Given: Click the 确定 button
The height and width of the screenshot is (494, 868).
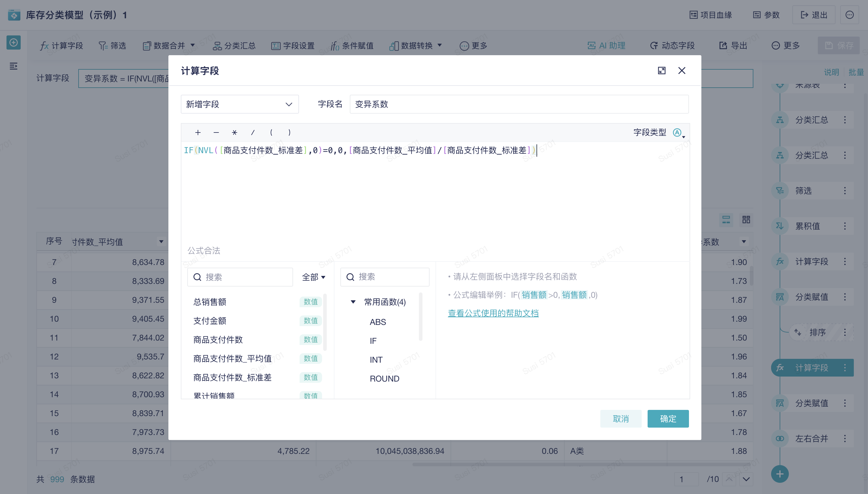Looking at the screenshot, I should click(668, 419).
